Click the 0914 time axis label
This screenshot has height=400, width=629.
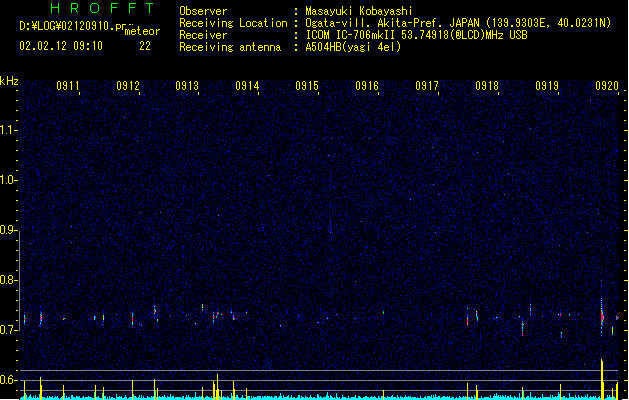247,86
